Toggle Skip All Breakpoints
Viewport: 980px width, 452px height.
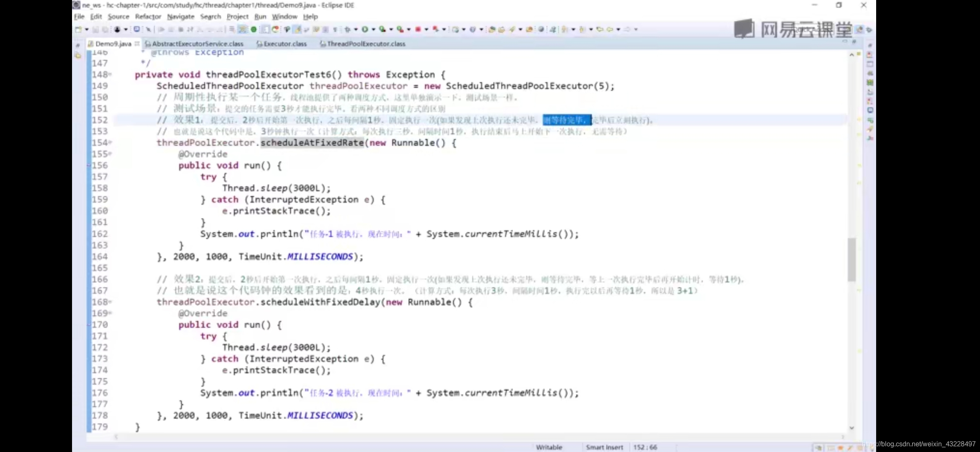point(149,29)
